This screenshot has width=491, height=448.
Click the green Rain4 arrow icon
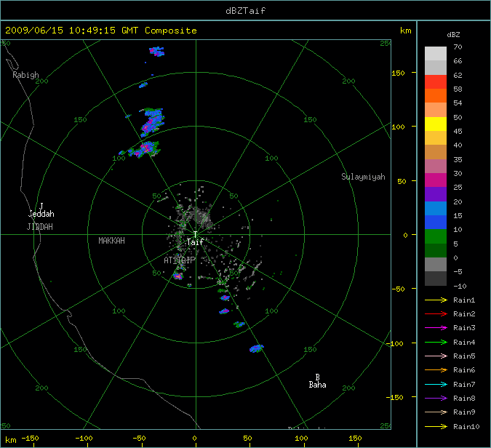pyautogui.click(x=436, y=343)
